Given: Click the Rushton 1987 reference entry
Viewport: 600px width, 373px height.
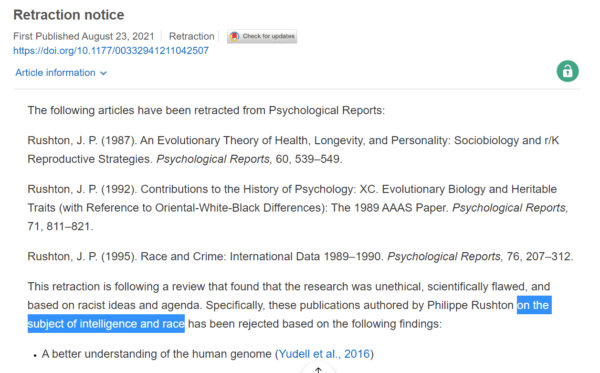Looking at the screenshot, I should click(x=293, y=150).
